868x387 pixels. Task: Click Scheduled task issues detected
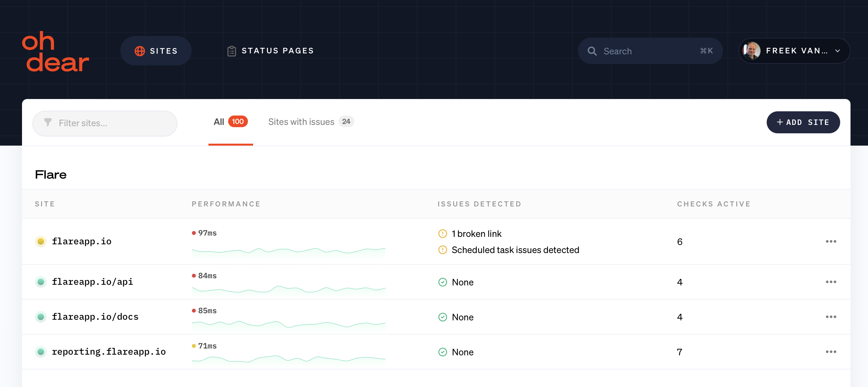515,249
